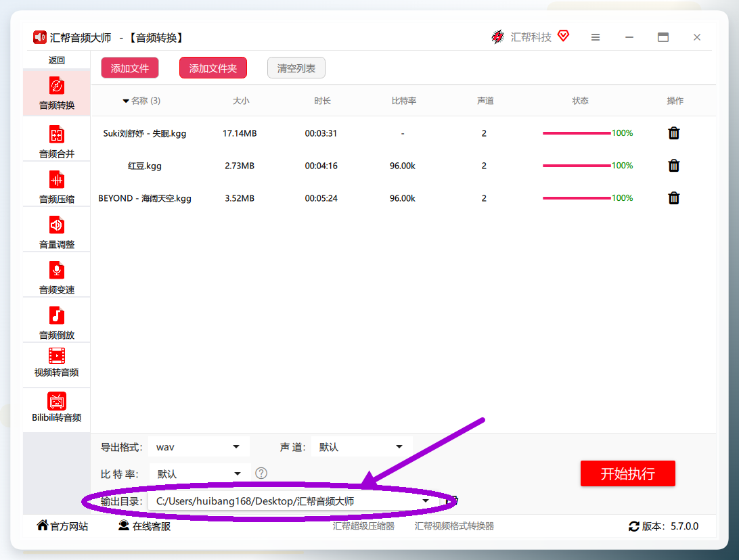Click size value 2.73MB

(x=240, y=166)
